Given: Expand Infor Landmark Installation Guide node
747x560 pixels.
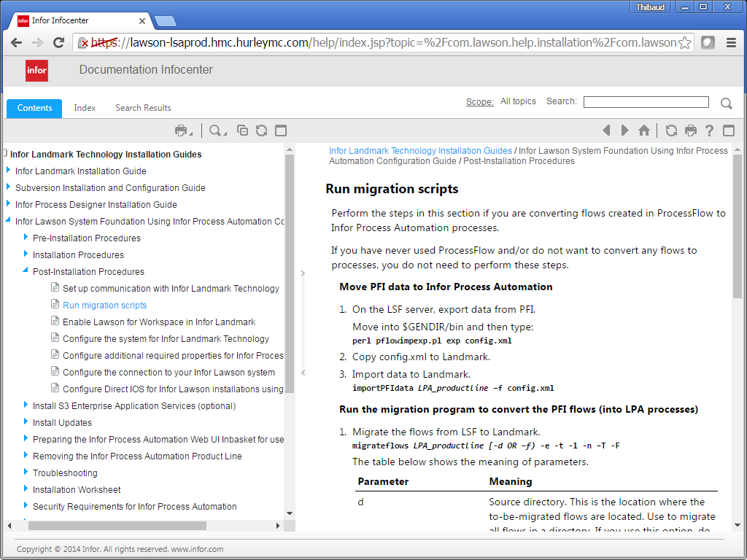Looking at the screenshot, I should 9,171.
